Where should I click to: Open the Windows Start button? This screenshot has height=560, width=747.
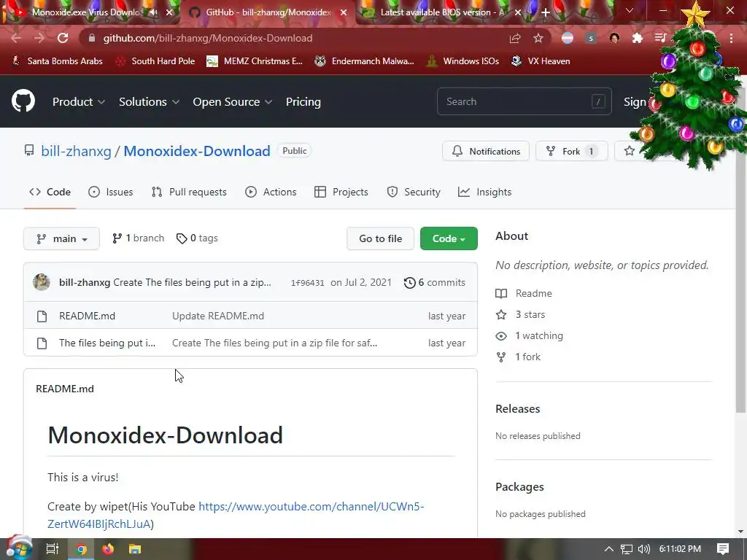18,549
